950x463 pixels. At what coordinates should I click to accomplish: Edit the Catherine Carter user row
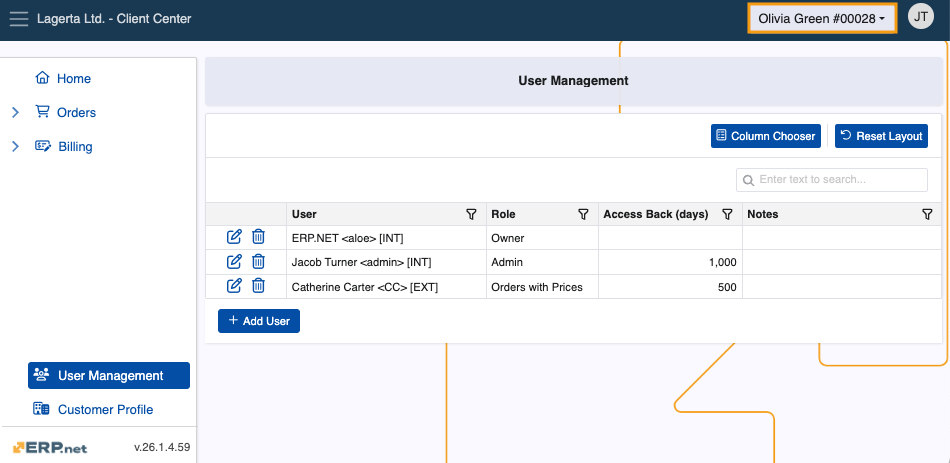pyautogui.click(x=234, y=286)
